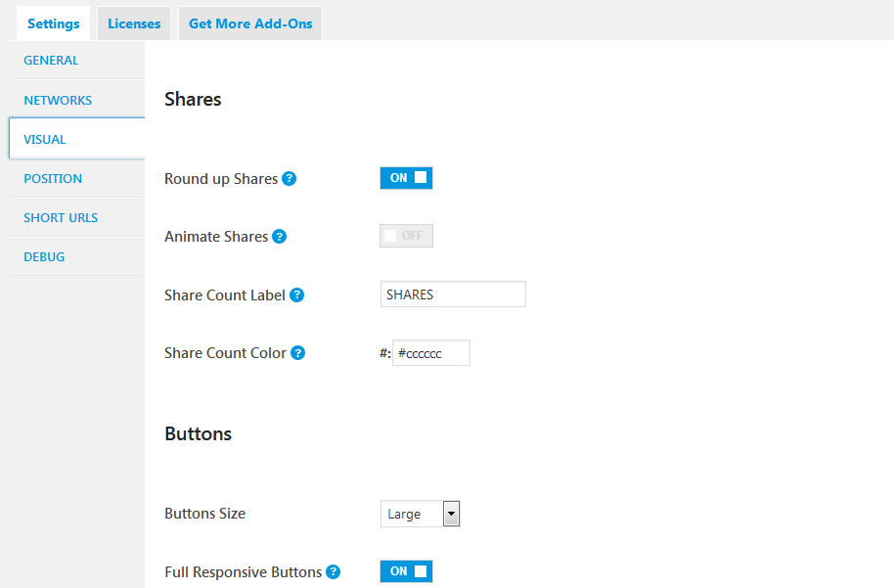Open the Buttons Size dropdown
Image resolution: width=894 pixels, height=588 pixels.
coord(420,514)
